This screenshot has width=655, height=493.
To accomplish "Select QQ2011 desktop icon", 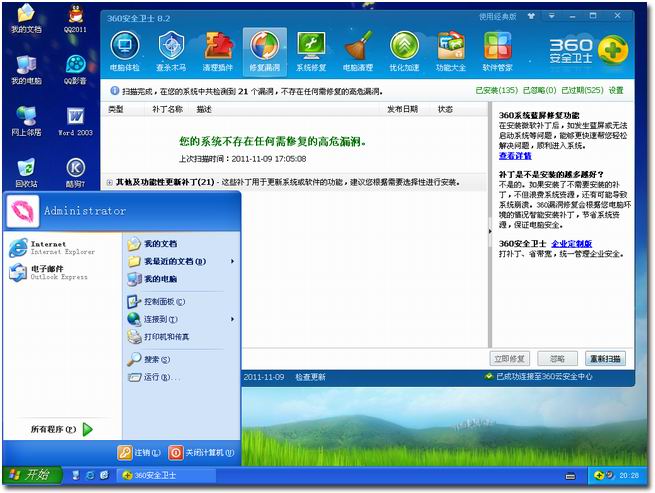I will tap(76, 19).
